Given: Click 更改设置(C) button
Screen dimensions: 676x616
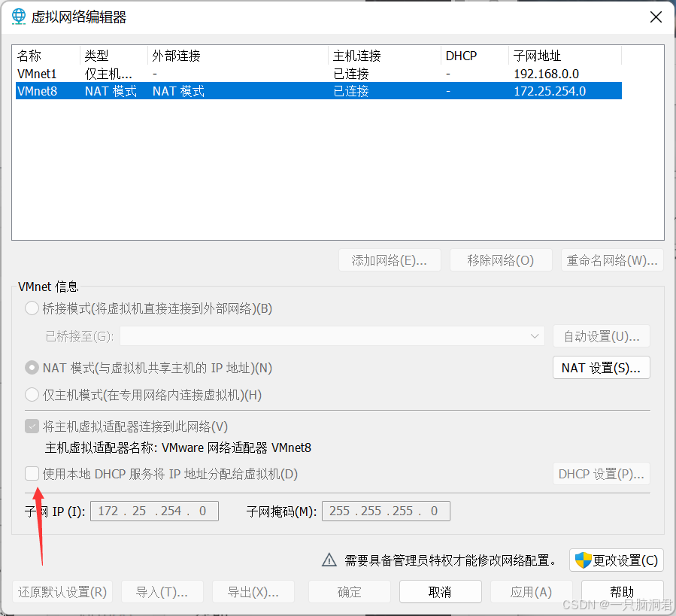Looking at the screenshot, I should (617, 560).
